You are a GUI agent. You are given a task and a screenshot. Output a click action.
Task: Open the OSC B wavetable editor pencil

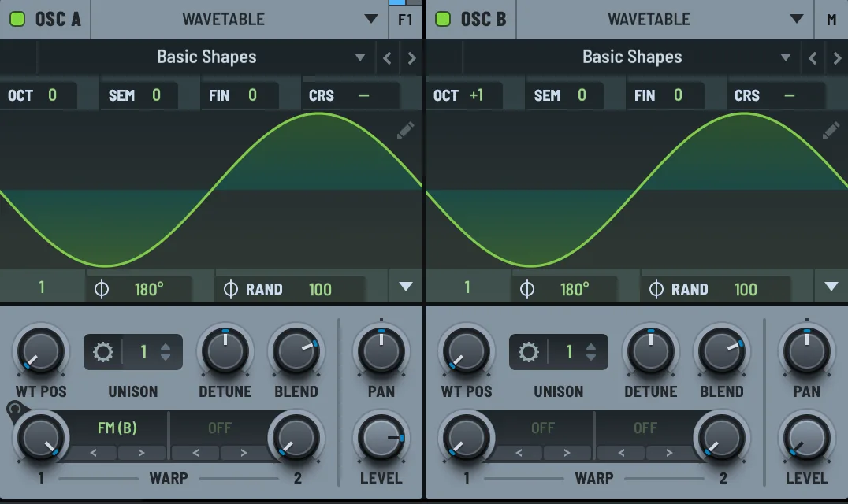point(831,130)
